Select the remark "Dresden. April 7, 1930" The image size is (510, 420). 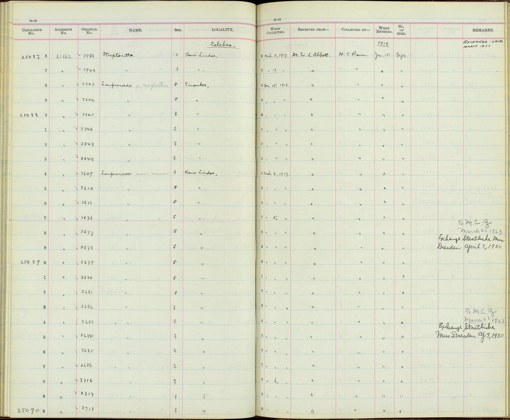(x=469, y=246)
